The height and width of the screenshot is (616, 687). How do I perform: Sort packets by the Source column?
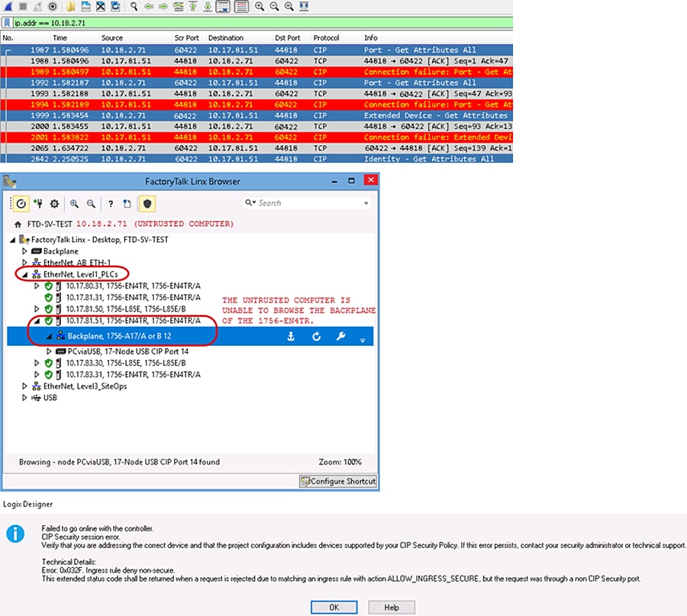click(x=112, y=37)
